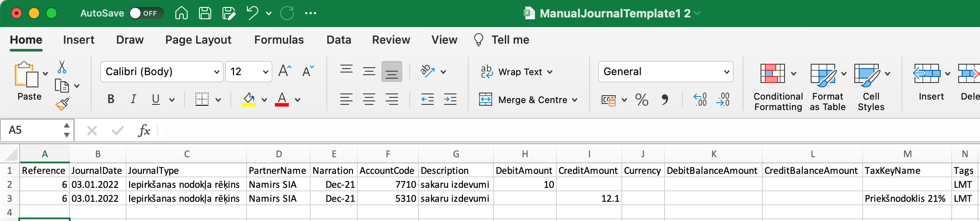Open the Calibri (Body) font dropdown

pyautogui.click(x=161, y=72)
